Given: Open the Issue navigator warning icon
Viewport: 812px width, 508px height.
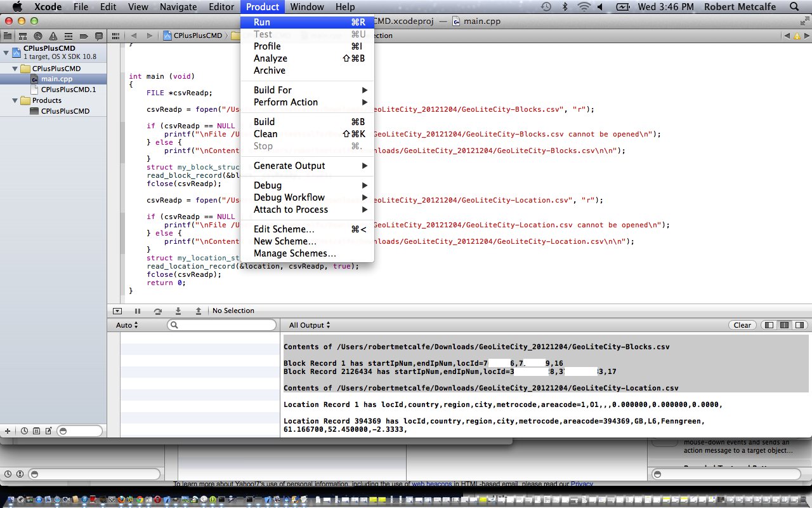Looking at the screenshot, I should (53, 36).
